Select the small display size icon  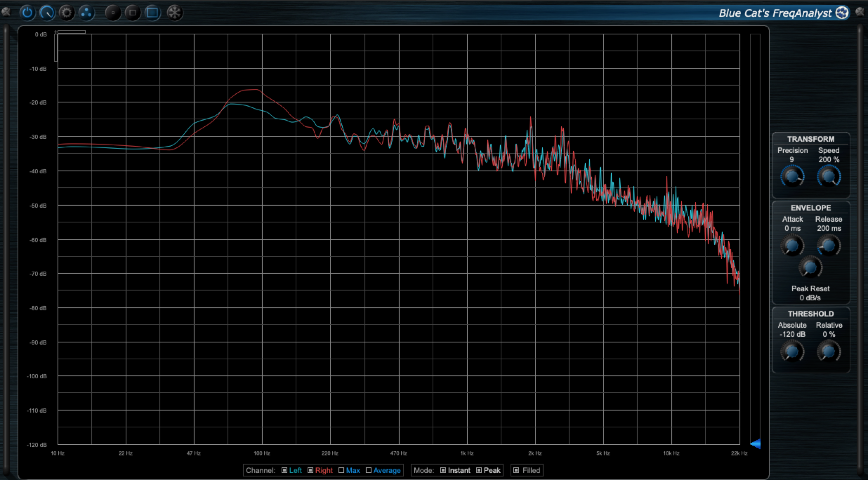tap(113, 13)
